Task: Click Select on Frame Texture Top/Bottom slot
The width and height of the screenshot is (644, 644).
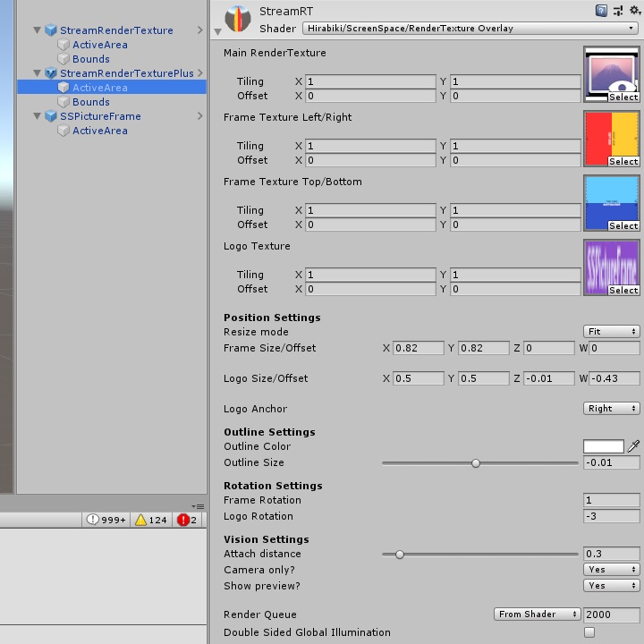Action: (623, 226)
